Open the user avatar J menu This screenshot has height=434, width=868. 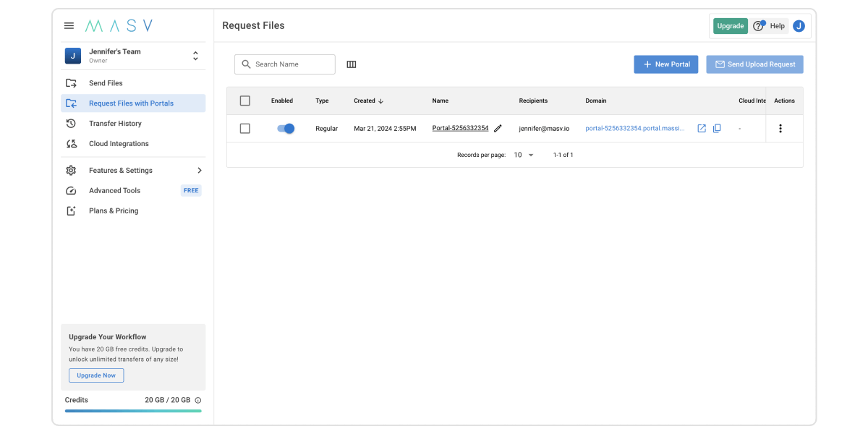pos(799,26)
